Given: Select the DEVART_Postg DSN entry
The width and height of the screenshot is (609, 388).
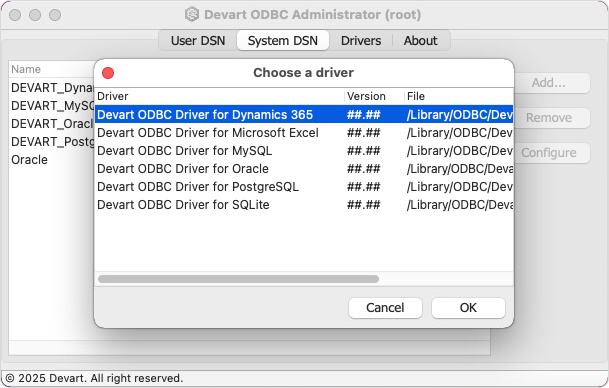Looking at the screenshot, I should [x=52, y=142].
